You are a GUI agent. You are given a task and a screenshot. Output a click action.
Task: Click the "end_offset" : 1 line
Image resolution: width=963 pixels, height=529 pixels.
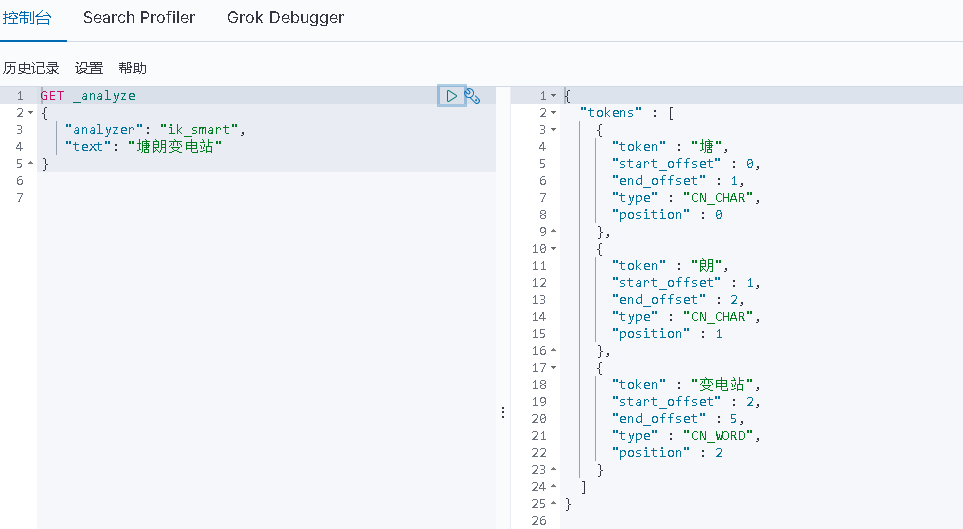(x=678, y=181)
